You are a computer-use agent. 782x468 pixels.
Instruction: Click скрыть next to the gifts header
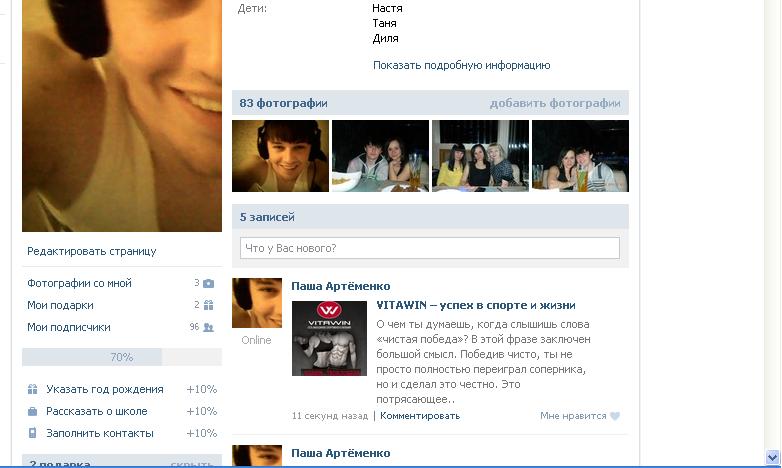coord(192,464)
